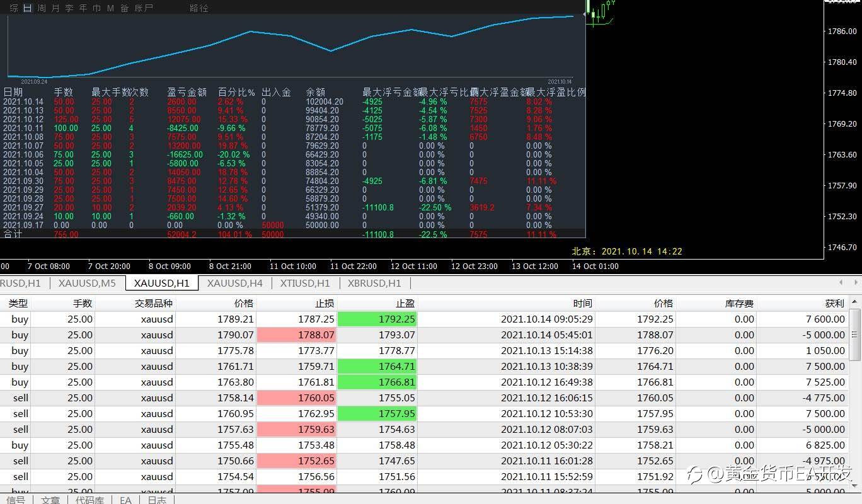This screenshot has width=862, height=504.
Task: Select the trade closed 2021.10.12 05:30:22
Action: coord(425,445)
